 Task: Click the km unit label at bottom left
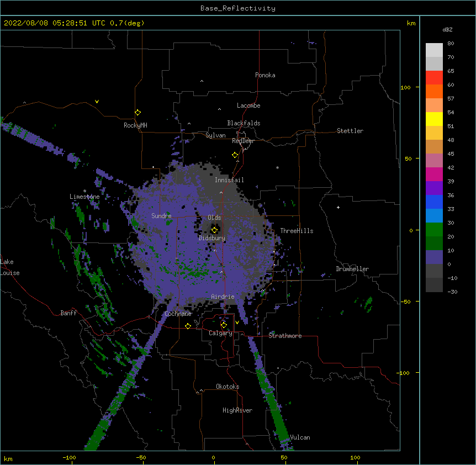(8, 458)
